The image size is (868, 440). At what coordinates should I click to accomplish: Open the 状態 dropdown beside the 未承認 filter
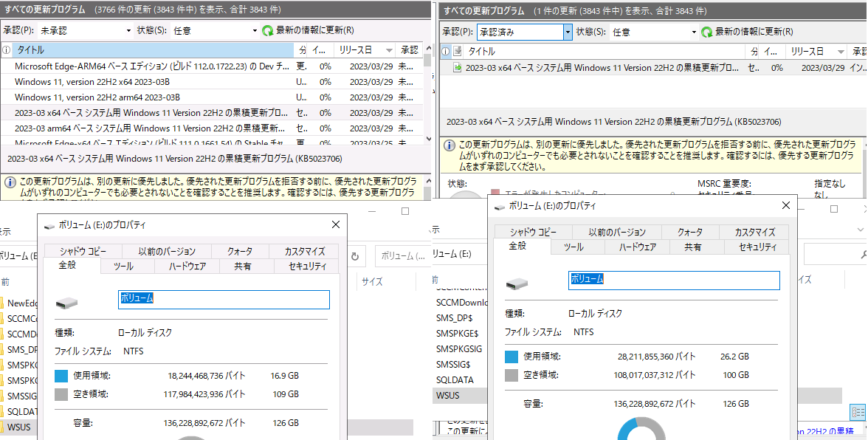pyautogui.click(x=215, y=31)
